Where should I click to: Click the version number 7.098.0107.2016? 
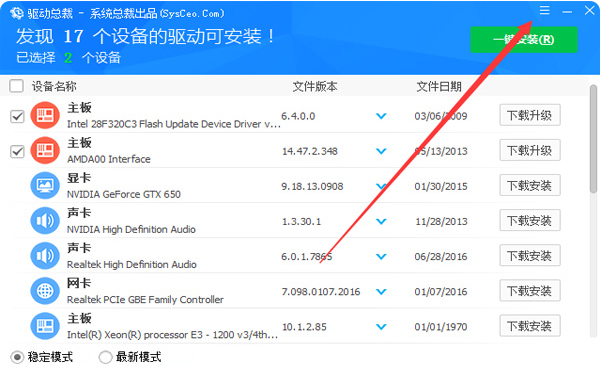click(x=321, y=292)
